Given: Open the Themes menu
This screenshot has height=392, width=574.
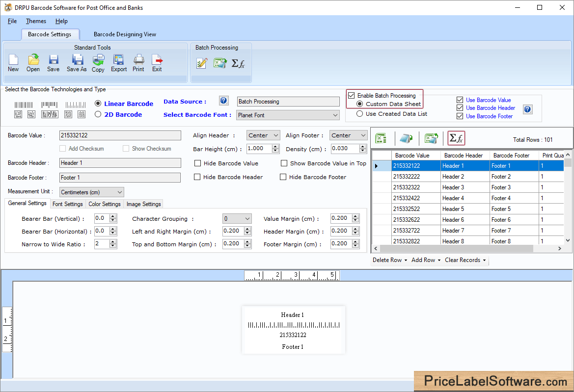Looking at the screenshot, I should [35, 21].
